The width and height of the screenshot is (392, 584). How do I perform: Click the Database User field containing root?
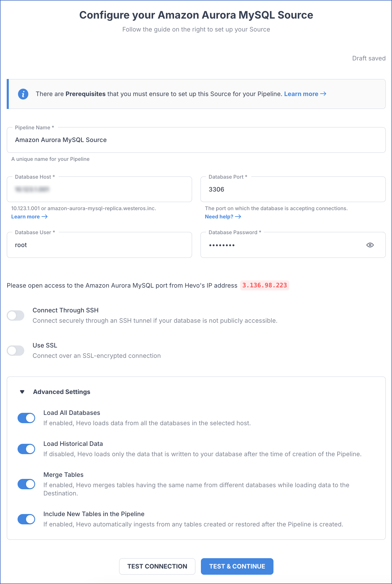click(99, 245)
